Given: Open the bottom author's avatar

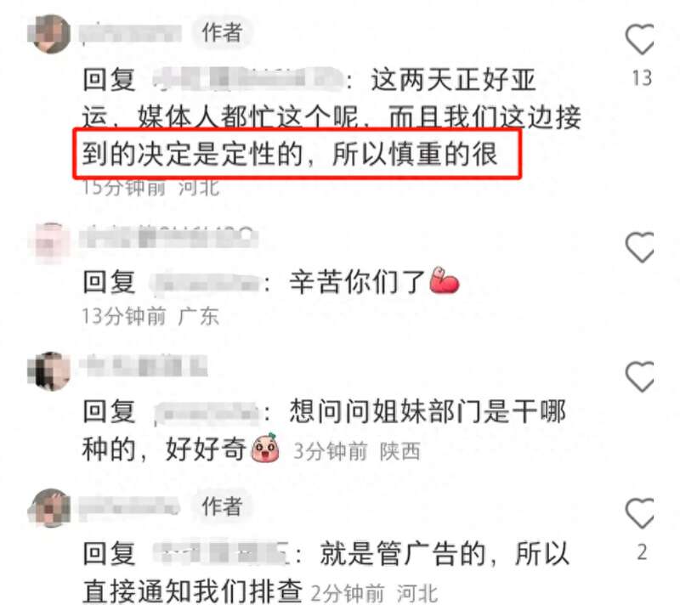Looking at the screenshot, I should pos(49,507).
